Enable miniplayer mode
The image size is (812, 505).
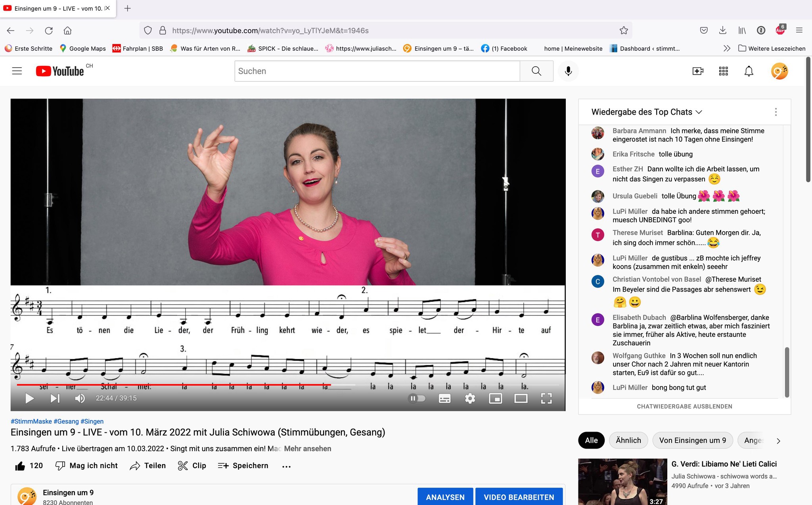click(495, 398)
